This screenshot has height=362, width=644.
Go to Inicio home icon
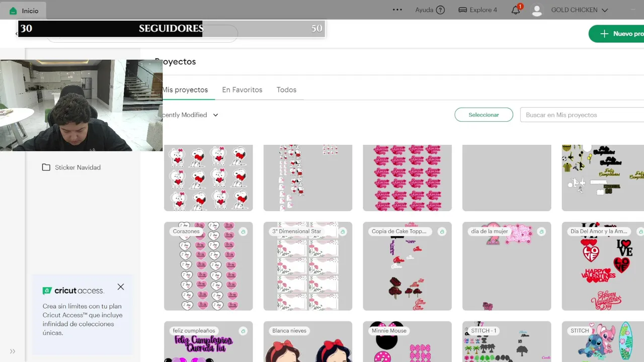pos(13,11)
